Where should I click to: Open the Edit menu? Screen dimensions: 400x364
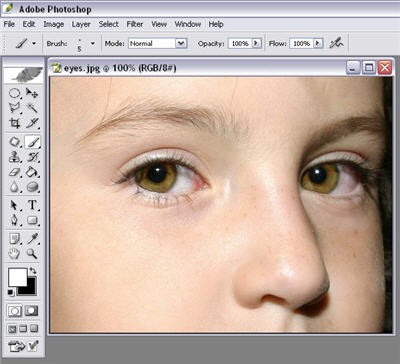point(29,24)
